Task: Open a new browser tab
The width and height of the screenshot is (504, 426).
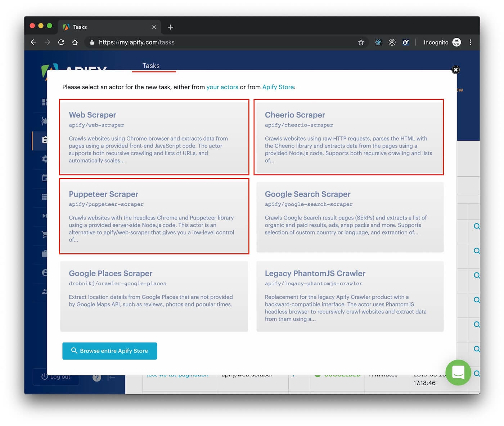Action: (170, 27)
